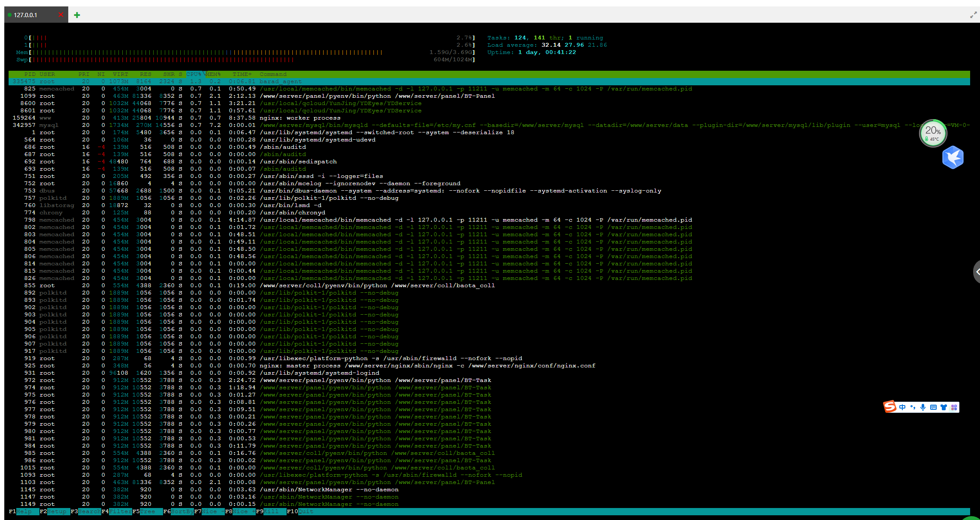Toggle tree view with F5
Viewport: 980px width, 520px height.
(147, 511)
